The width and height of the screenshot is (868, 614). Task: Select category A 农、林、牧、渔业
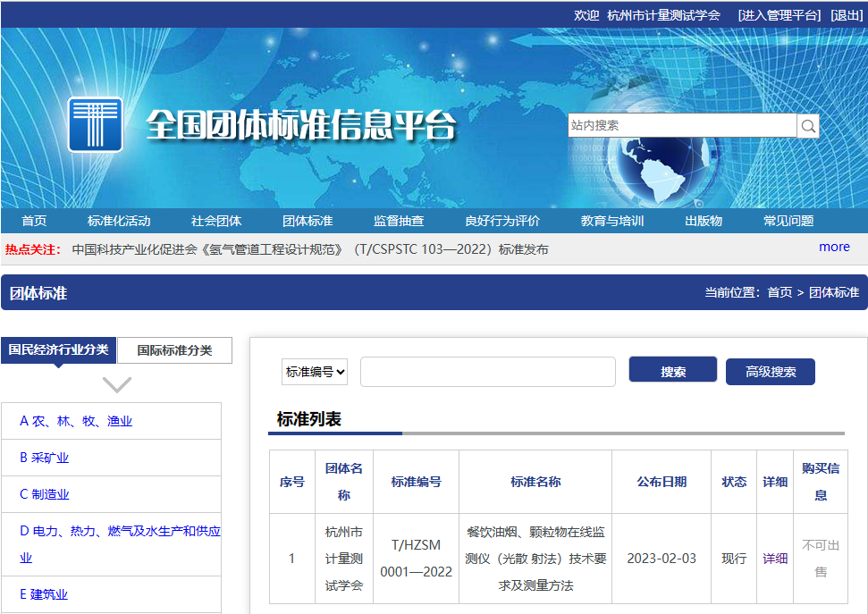tap(76, 421)
